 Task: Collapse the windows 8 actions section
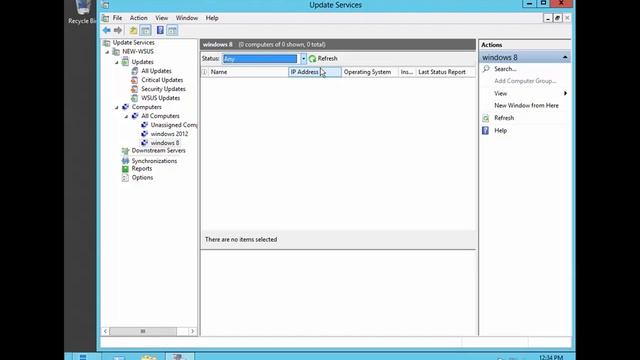point(565,58)
